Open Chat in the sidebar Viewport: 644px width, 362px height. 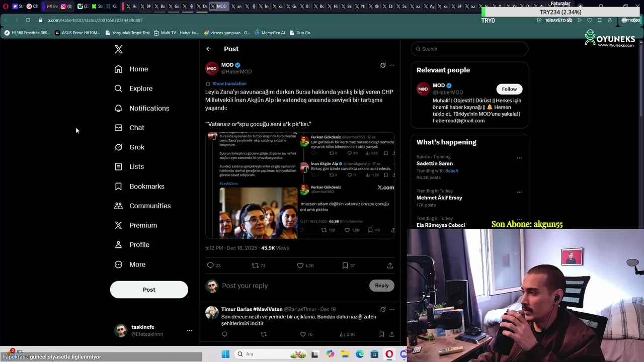click(x=129, y=128)
